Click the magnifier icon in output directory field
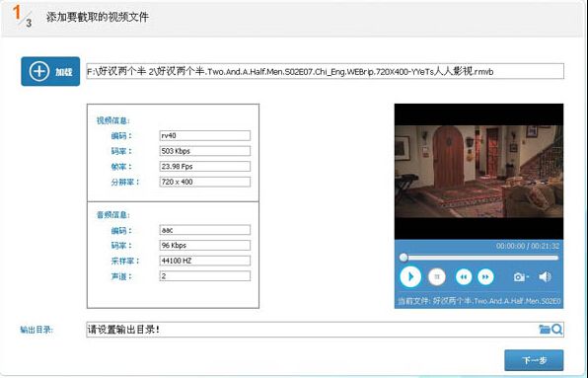This screenshot has width=588, height=378. pos(556,330)
